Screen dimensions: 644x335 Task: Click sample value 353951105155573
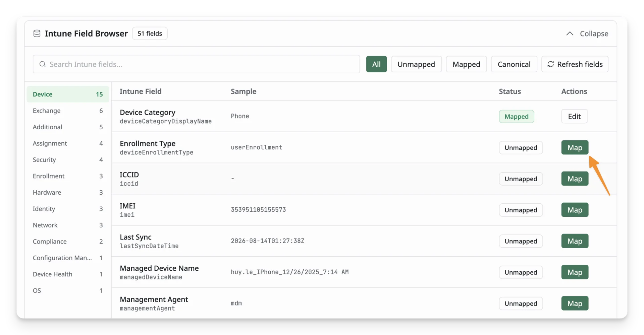click(258, 210)
